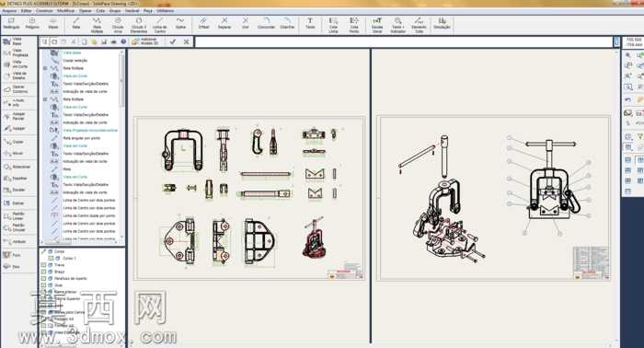This screenshot has height=348, width=644.
Task: Click Vista Projetada in left sidebar
Action: [x=16, y=52]
